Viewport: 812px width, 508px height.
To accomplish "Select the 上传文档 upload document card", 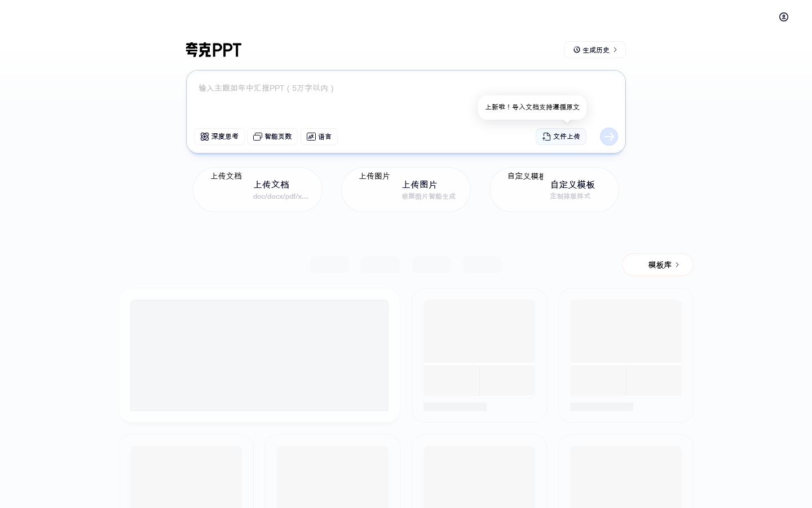I will pos(258,190).
